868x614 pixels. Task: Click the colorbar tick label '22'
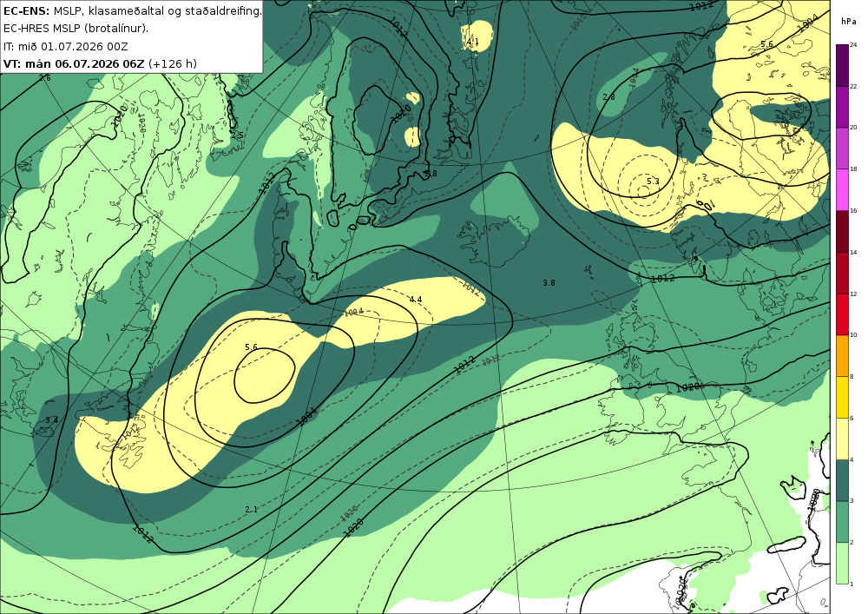[x=853, y=86]
